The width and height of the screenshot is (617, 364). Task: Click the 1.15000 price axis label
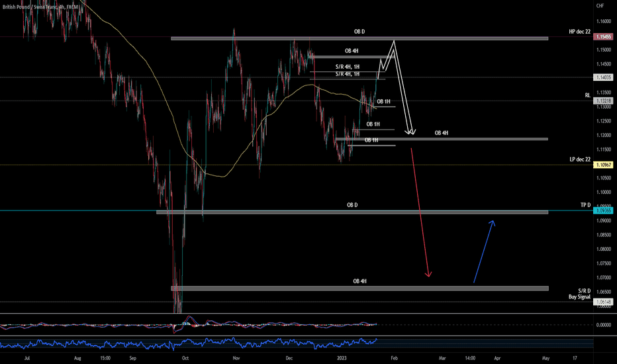click(x=604, y=50)
